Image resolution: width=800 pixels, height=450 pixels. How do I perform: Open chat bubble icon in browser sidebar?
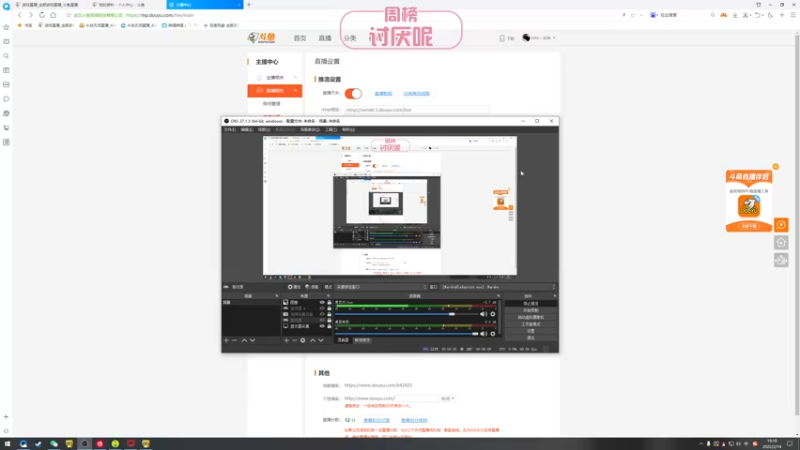pyautogui.click(x=6, y=99)
